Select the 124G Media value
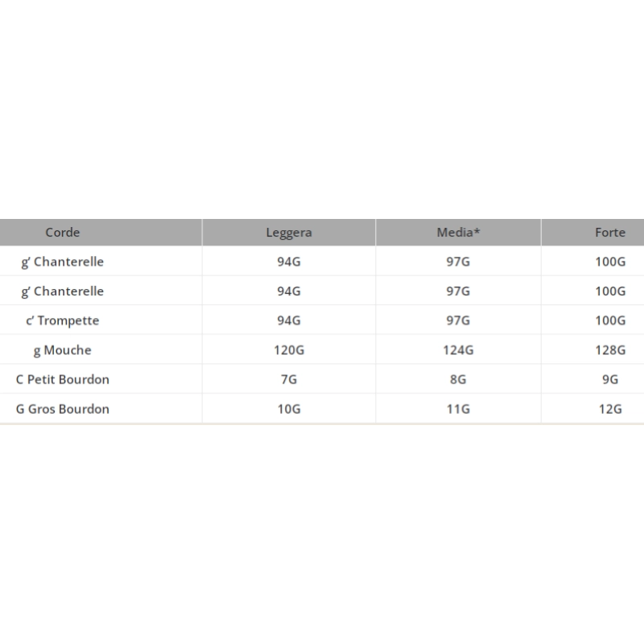 [x=458, y=350]
